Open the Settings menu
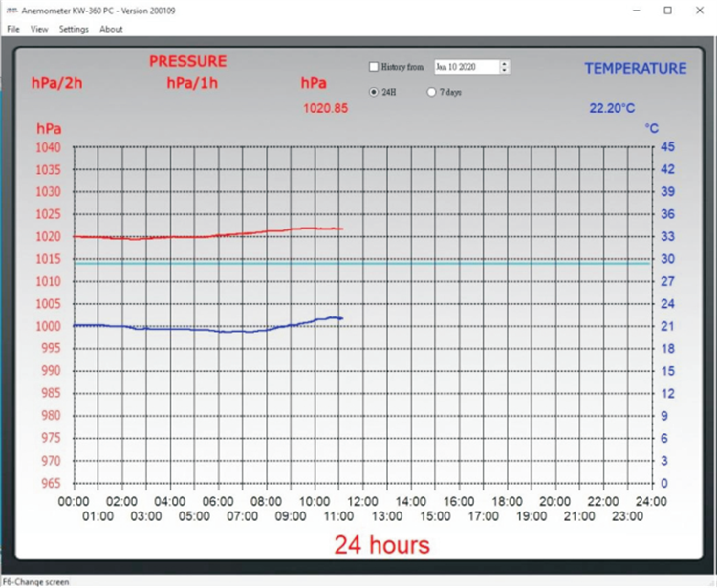717x588 pixels. point(74,29)
